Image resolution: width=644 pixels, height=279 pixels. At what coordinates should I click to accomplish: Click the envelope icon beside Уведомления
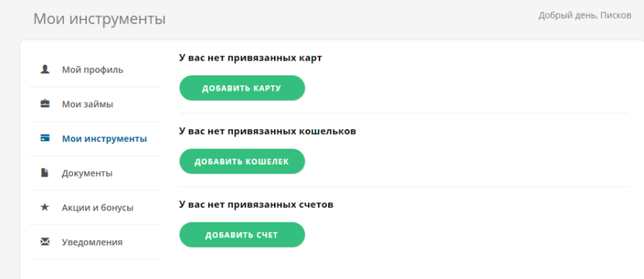coord(45,242)
